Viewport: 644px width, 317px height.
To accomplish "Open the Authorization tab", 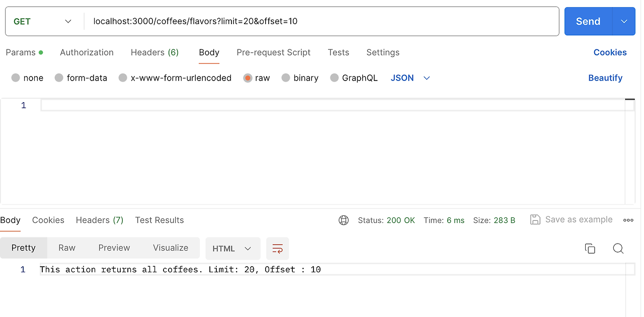I will point(87,52).
